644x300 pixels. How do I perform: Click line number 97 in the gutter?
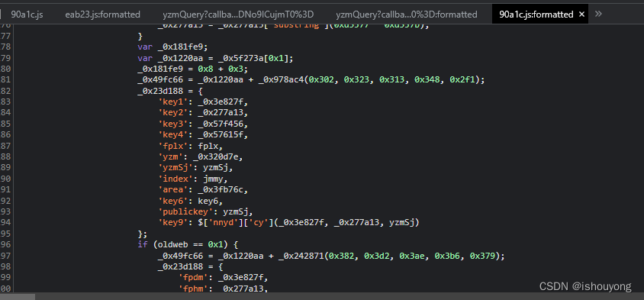coord(5,256)
